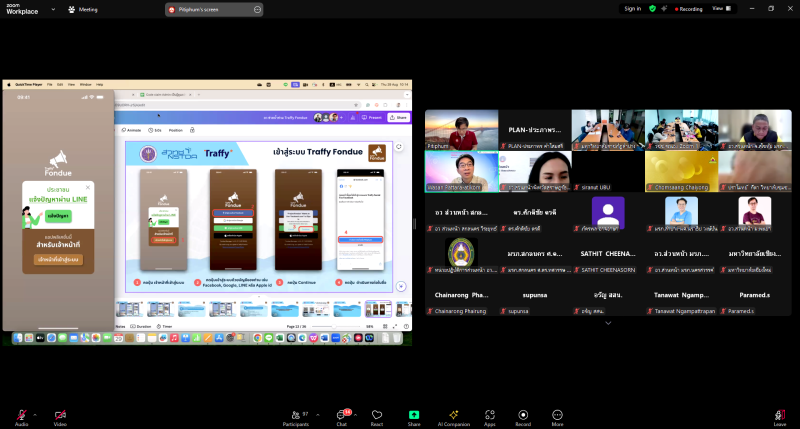Open AI Companion

(453, 414)
